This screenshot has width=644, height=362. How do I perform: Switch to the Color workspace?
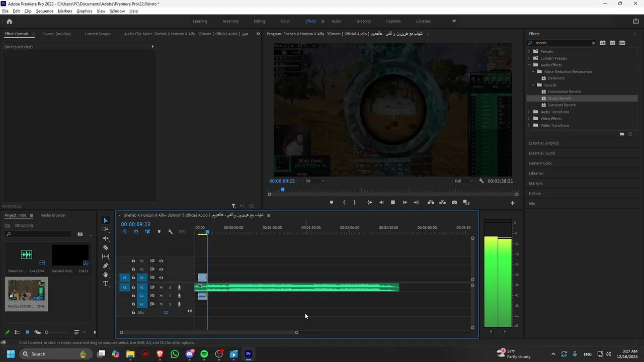[x=285, y=21]
